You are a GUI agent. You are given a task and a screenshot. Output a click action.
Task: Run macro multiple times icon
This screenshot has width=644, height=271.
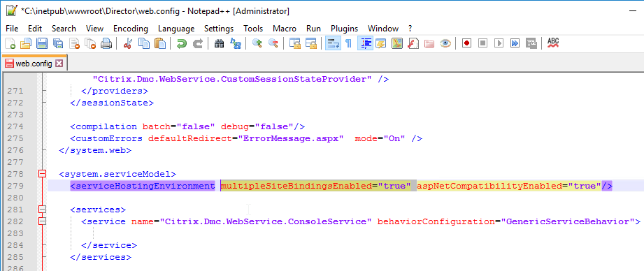(x=515, y=43)
